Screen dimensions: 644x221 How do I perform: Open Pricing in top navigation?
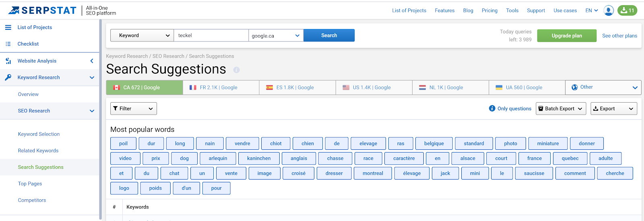tap(489, 10)
